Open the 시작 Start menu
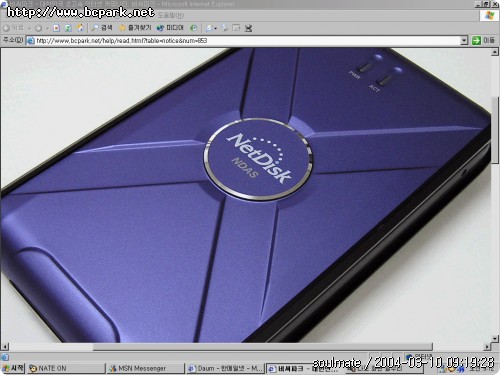 tap(13, 368)
